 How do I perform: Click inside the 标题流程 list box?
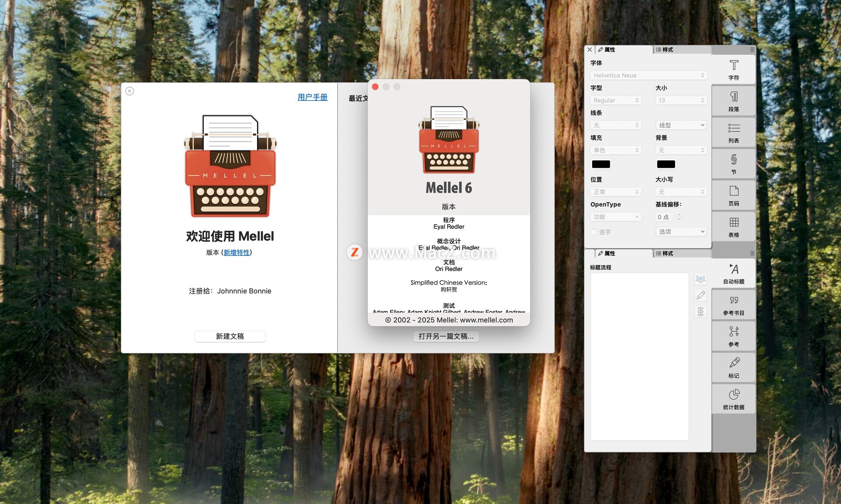(x=640, y=356)
